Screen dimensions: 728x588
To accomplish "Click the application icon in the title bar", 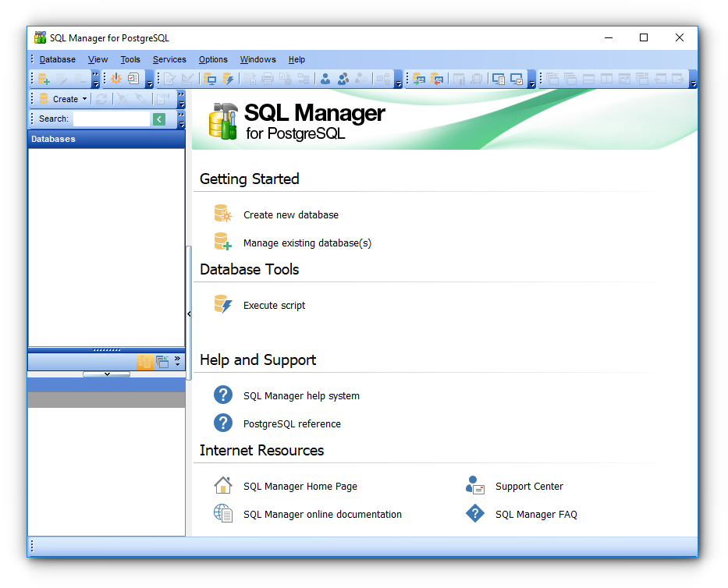I will (41, 37).
